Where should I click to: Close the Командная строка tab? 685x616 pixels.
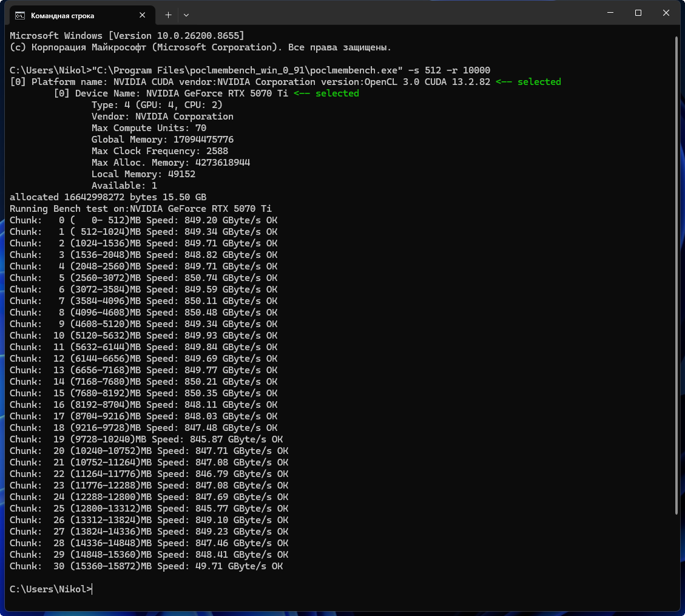click(x=142, y=15)
